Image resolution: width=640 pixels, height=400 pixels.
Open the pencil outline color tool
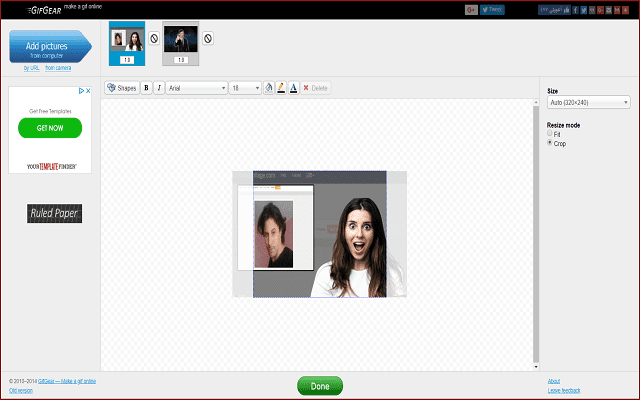[281, 88]
